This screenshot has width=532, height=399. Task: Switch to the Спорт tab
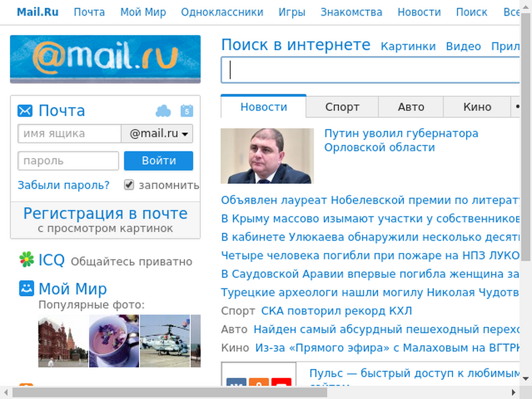click(x=342, y=107)
